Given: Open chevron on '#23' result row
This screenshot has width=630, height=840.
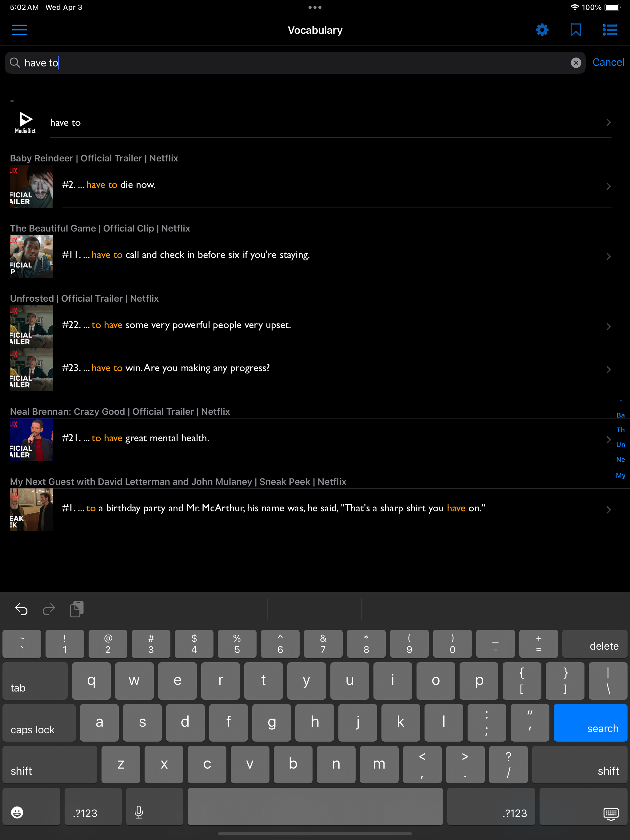Looking at the screenshot, I should click(608, 370).
